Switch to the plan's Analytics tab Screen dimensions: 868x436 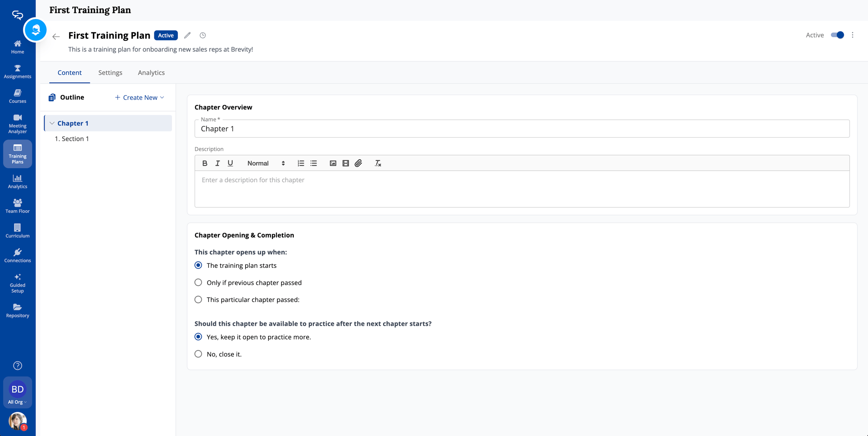[x=151, y=73]
